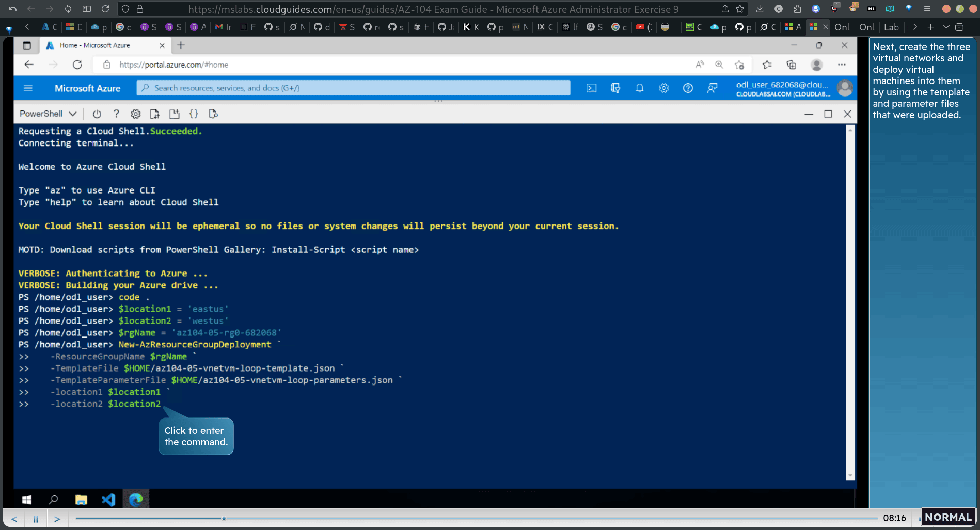Minimize the Cloud Shell pane

point(809,114)
